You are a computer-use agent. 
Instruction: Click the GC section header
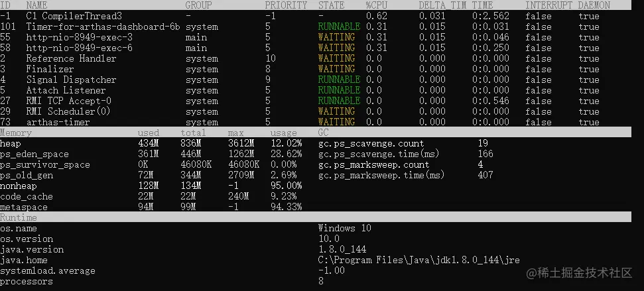[x=323, y=133]
